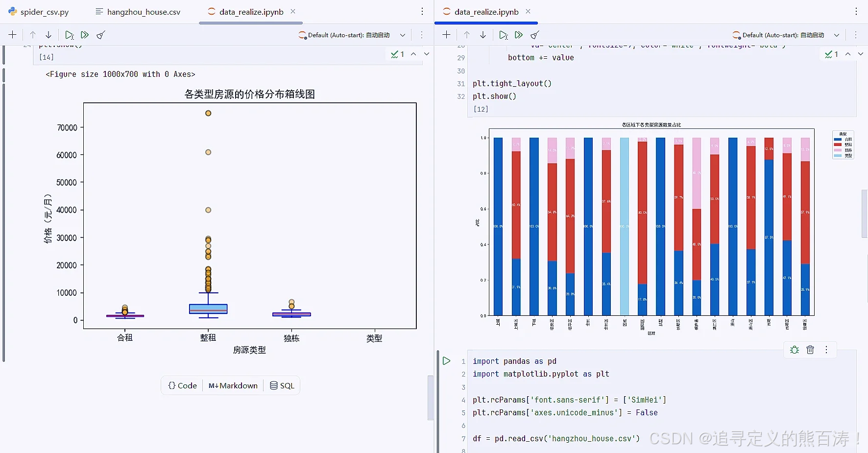Open left notebook toolbar more options

[422, 35]
